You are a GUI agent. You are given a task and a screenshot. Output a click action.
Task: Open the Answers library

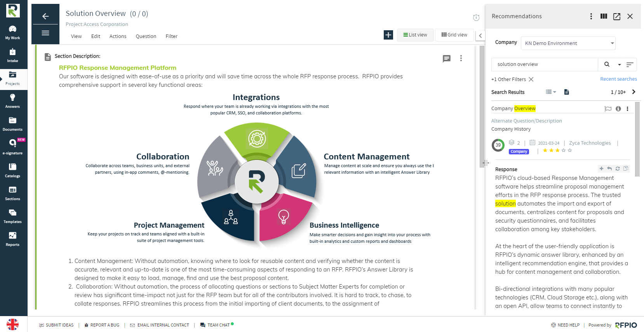[x=13, y=101]
